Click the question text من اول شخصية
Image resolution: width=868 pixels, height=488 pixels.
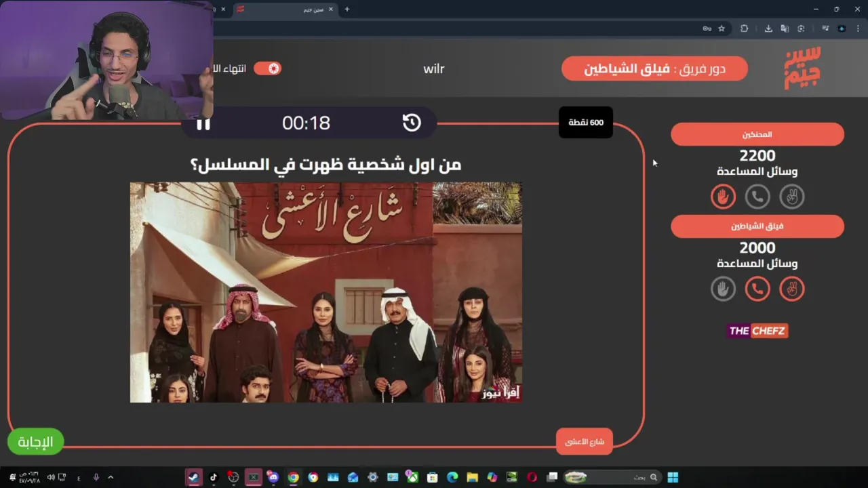tap(325, 165)
